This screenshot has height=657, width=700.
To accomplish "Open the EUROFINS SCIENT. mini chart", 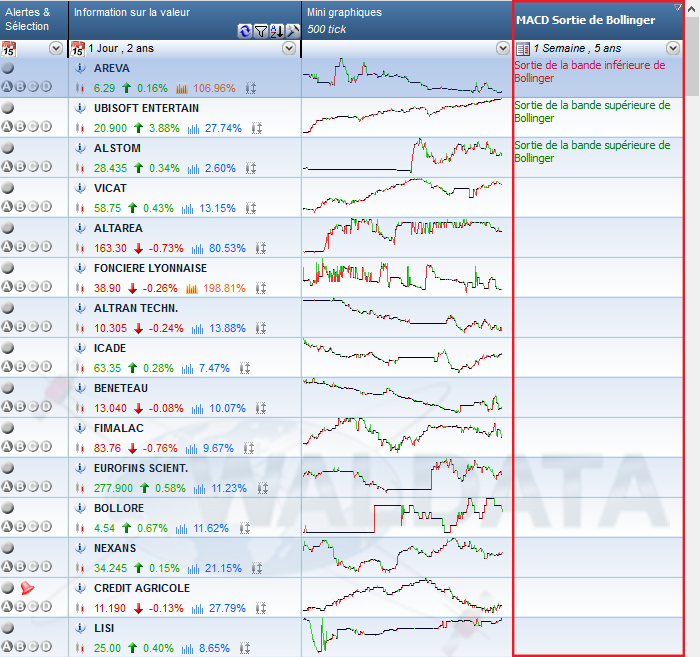I will [x=403, y=477].
